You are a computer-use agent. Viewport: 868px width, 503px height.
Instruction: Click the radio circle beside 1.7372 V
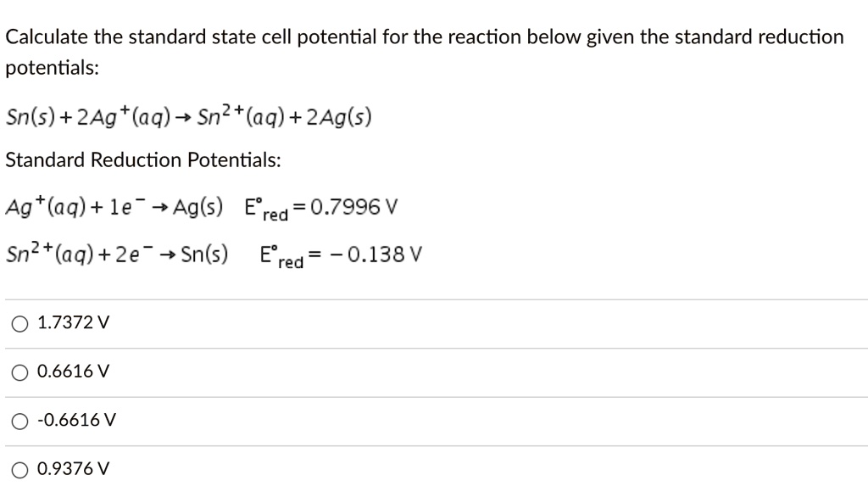click(x=18, y=322)
